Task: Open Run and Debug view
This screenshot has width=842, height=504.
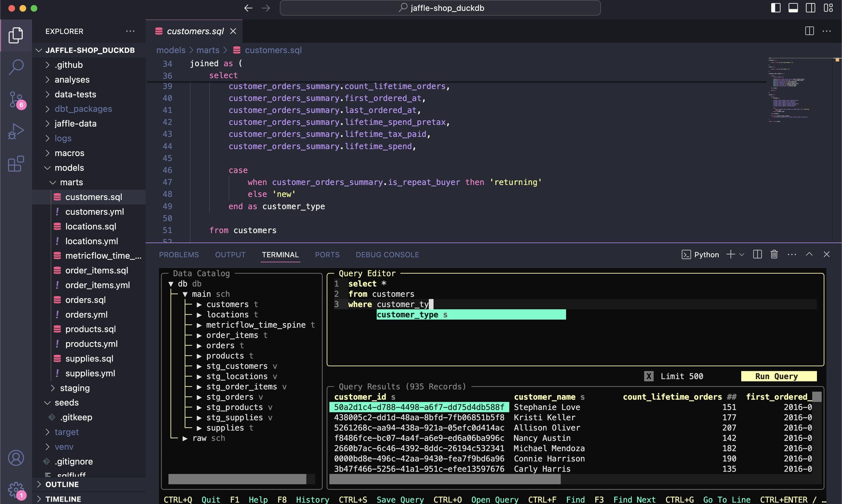Action: tap(16, 131)
